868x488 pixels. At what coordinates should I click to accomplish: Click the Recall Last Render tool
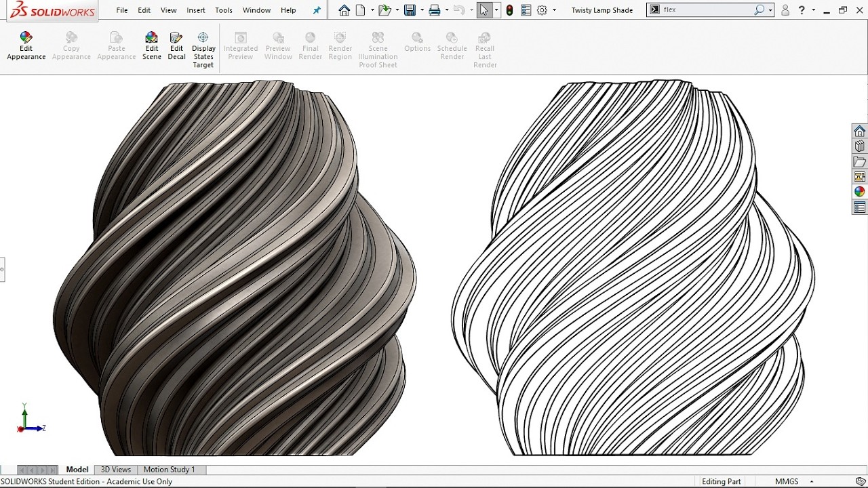[x=485, y=50]
